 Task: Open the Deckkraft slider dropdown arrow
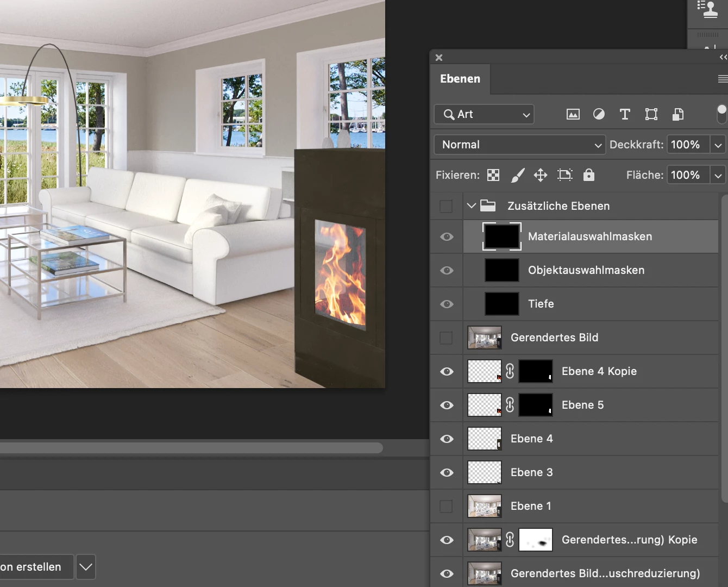[x=718, y=145]
